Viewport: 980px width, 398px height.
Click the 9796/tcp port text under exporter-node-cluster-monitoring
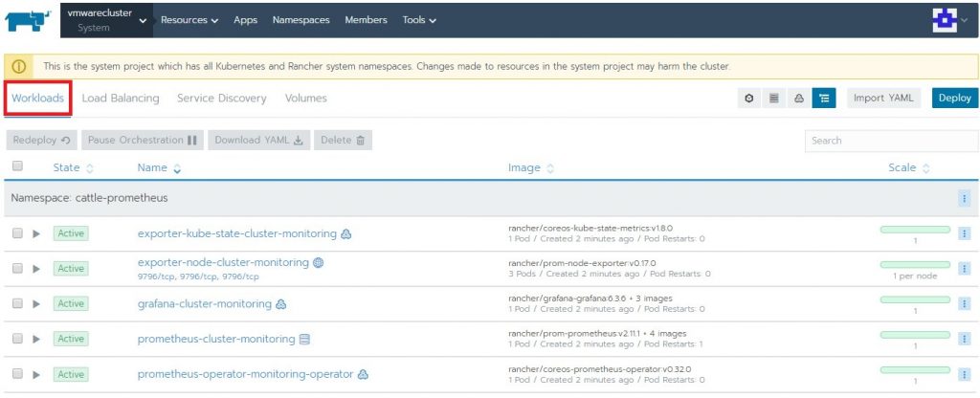point(198,276)
